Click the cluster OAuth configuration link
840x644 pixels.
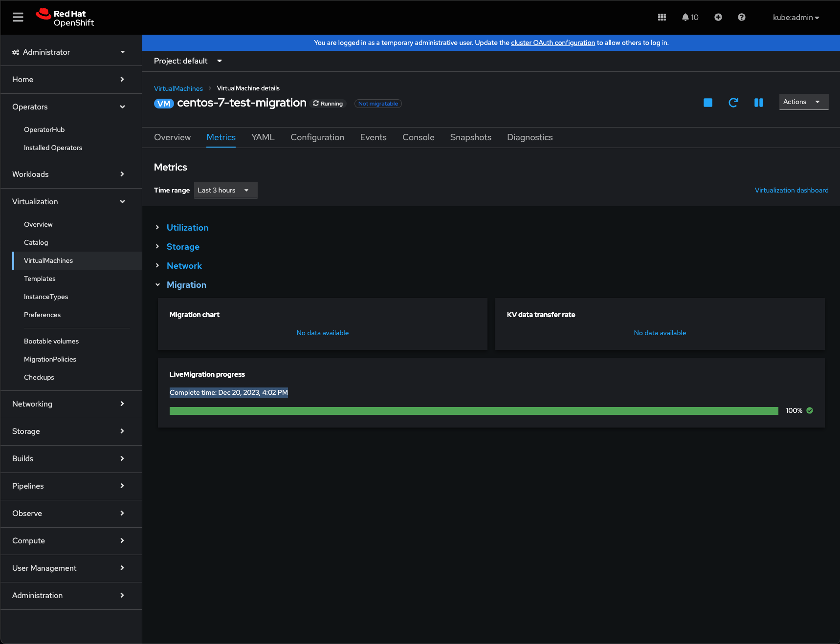point(553,43)
